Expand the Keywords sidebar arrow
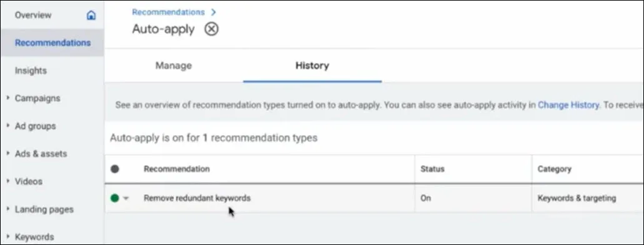The width and height of the screenshot is (644, 245). 7,237
